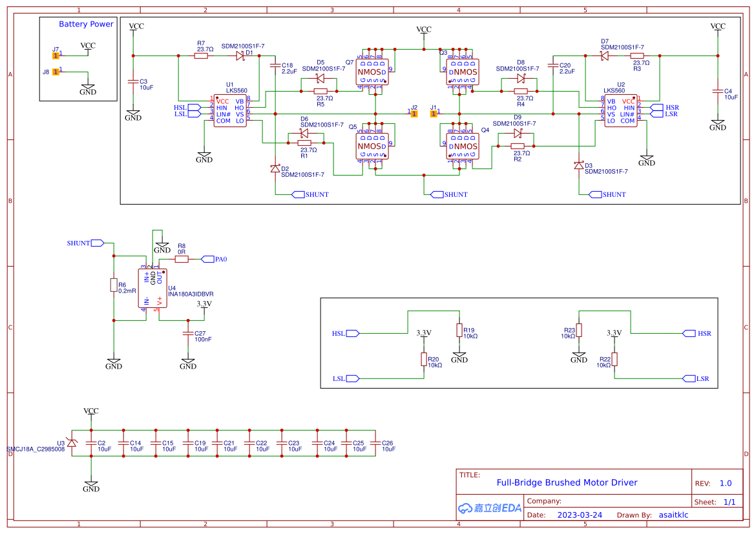Select the U1 LKS560 gate driver symbol

229,110
